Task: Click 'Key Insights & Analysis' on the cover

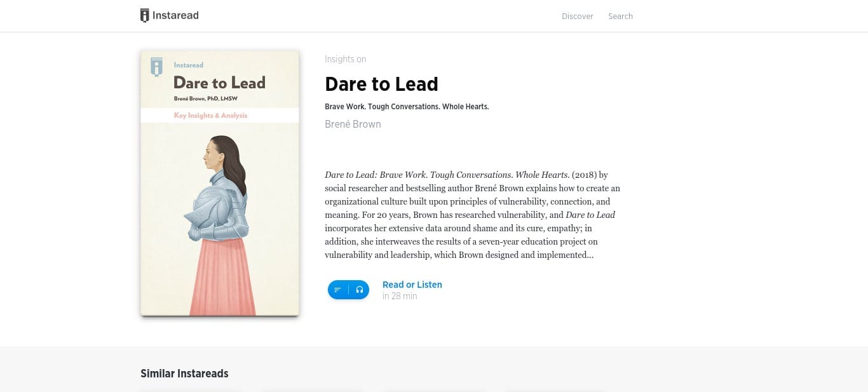Action: [210, 116]
